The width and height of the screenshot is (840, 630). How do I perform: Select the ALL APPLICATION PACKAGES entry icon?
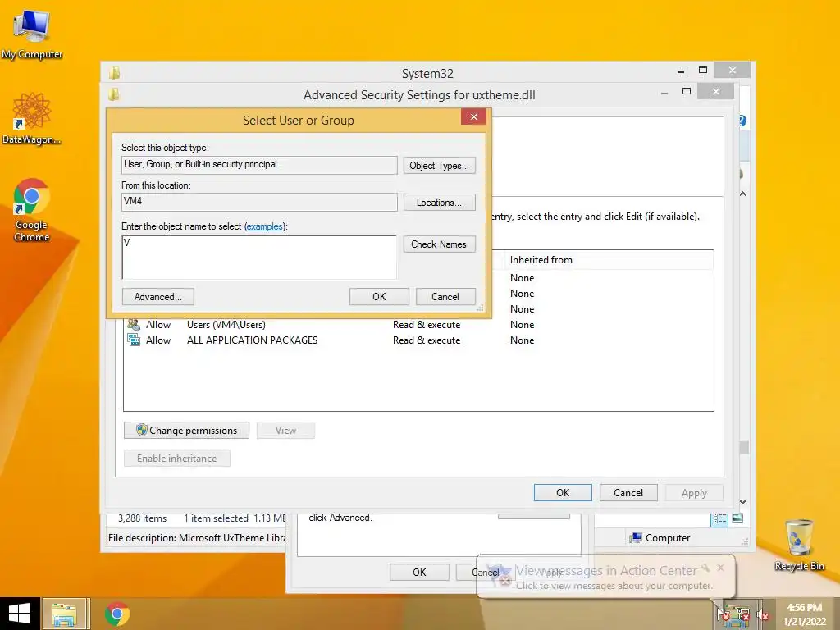(134, 340)
